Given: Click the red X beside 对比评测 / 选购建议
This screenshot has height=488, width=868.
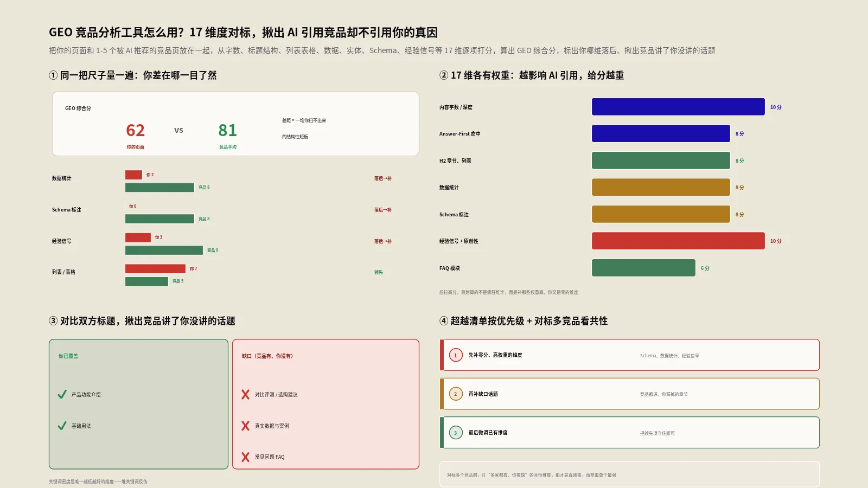Looking at the screenshot, I should pyautogui.click(x=246, y=395).
